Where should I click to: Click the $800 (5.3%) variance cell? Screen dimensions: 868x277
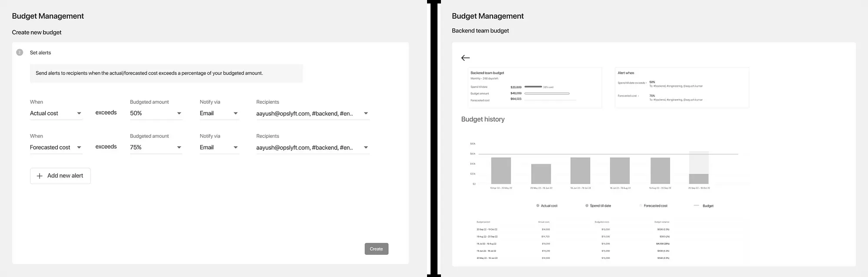click(663, 251)
